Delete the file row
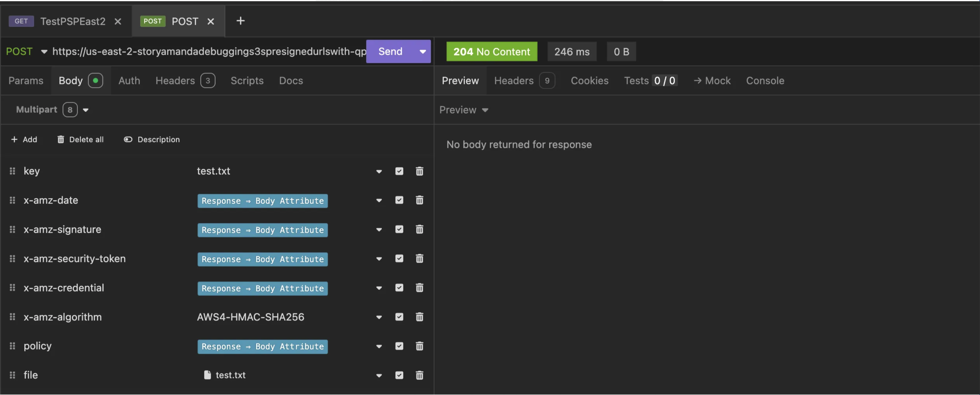The width and height of the screenshot is (980, 395). point(419,375)
